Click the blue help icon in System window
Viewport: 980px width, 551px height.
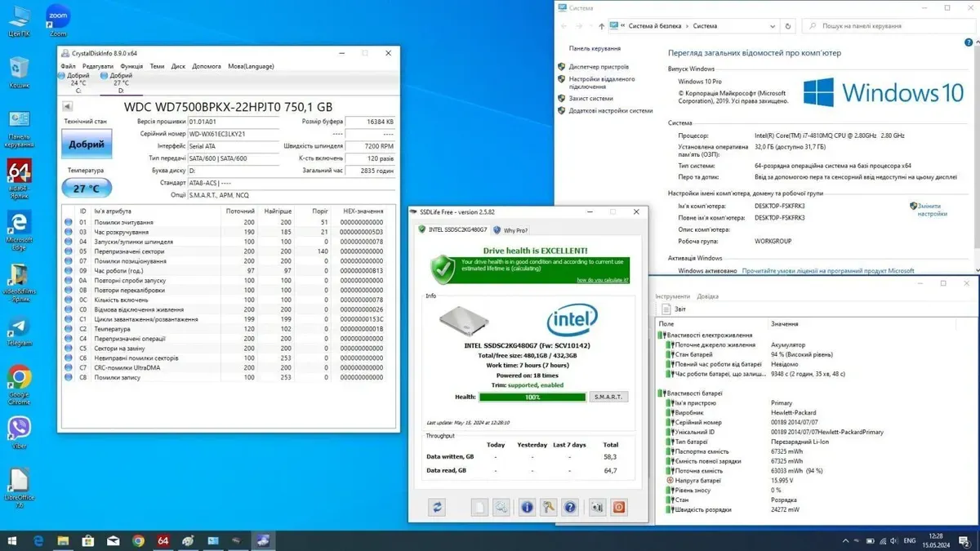click(968, 41)
